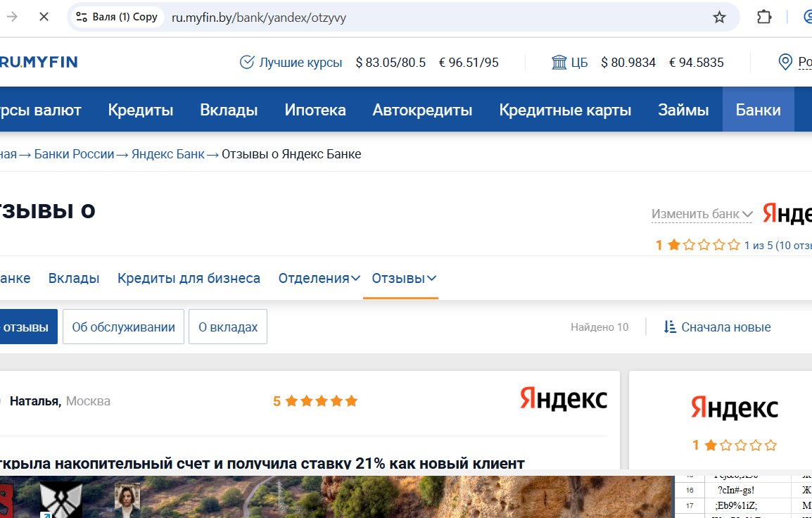Click ЦБ euro rate 94.5835
The height and width of the screenshot is (518, 812).
click(x=697, y=63)
